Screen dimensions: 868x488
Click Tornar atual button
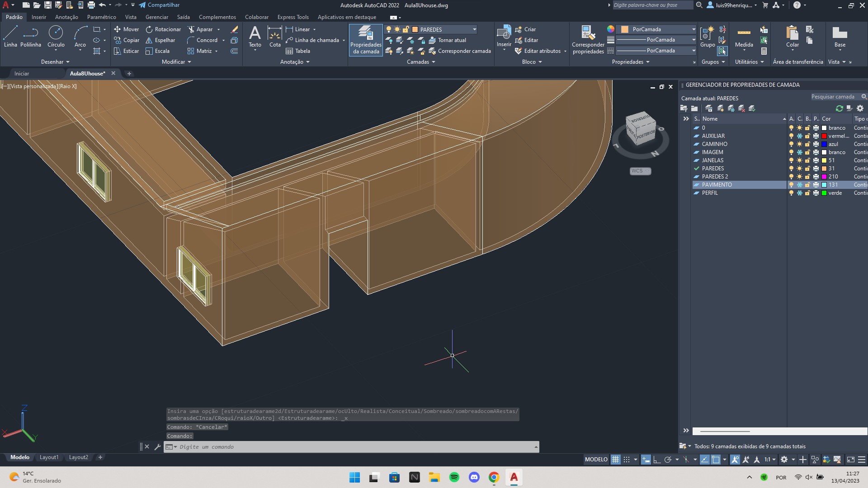tap(447, 40)
